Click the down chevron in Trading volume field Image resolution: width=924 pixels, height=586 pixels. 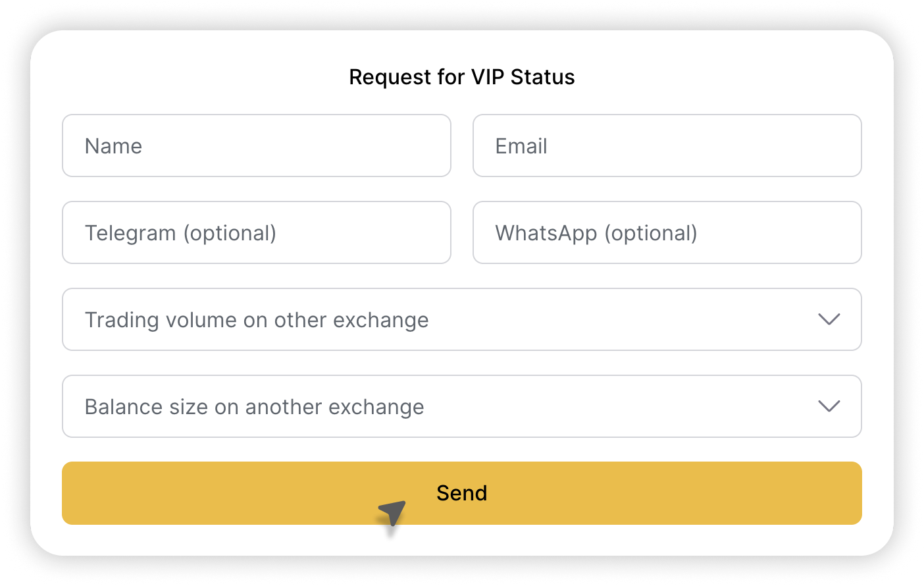pyautogui.click(x=829, y=319)
